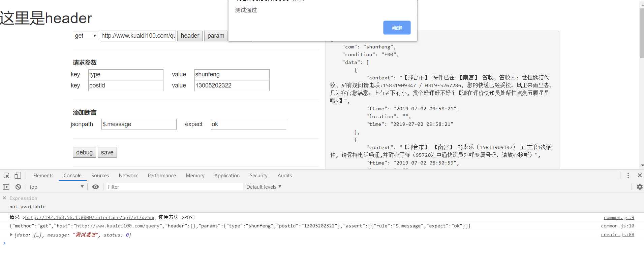The image size is (644, 254).
Task: Click the debug button
Action: coord(84,152)
